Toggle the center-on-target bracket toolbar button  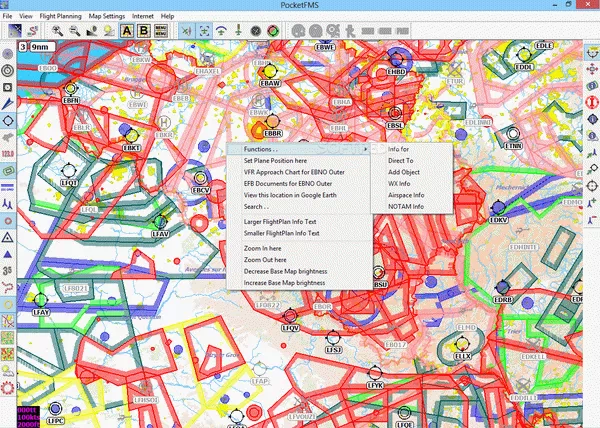click(x=204, y=31)
